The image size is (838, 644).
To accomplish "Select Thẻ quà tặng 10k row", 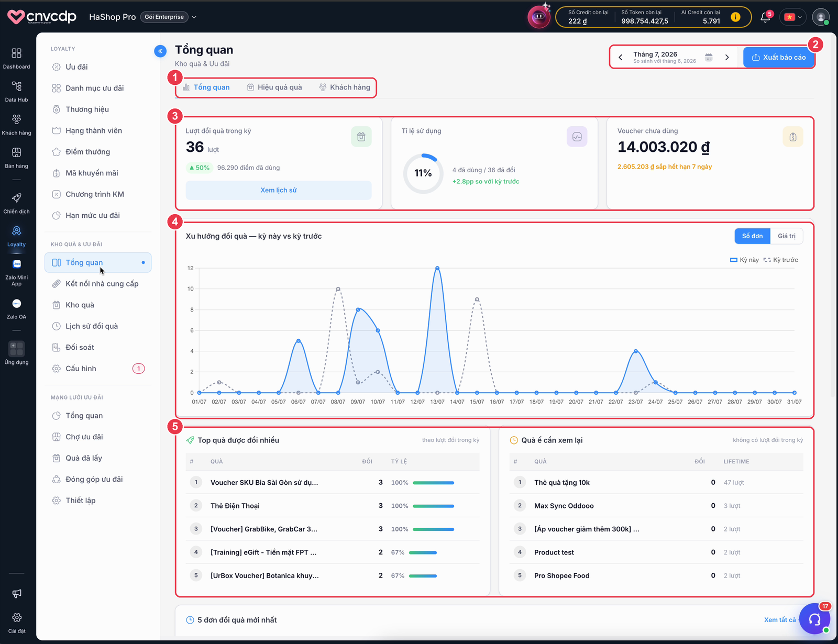I will tap(656, 483).
